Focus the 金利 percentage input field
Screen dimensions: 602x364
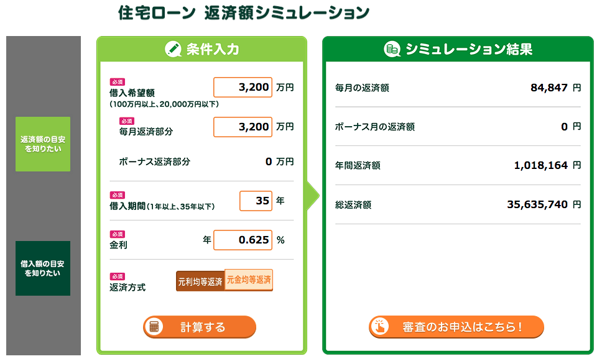(x=243, y=240)
